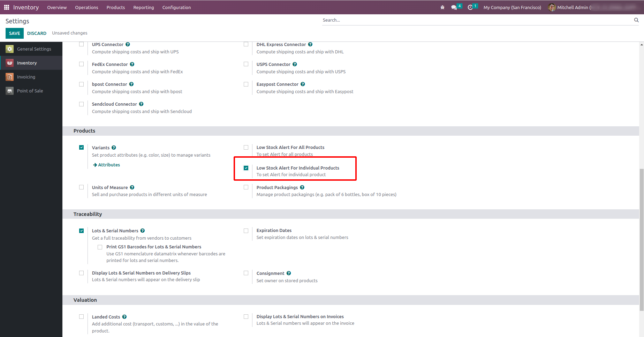
Task: Open the Configuration menu
Action: click(176, 7)
